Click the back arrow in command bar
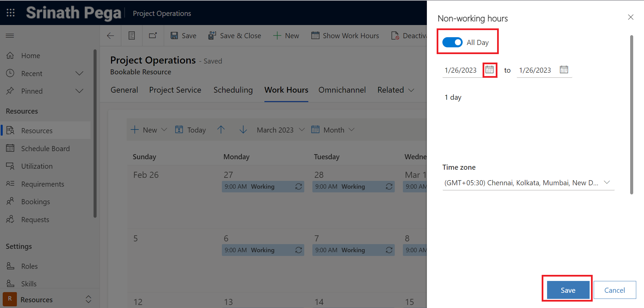The width and height of the screenshot is (644, 308). [x=110, y=36]
